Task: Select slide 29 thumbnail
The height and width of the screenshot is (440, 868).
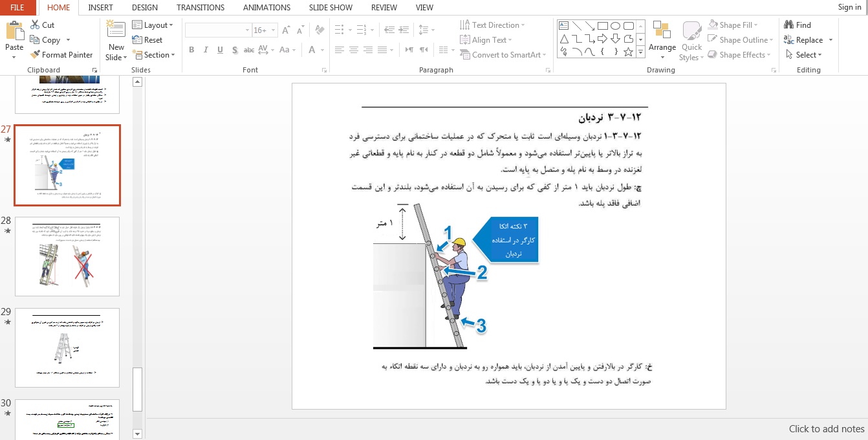Action: click(67, 347)
